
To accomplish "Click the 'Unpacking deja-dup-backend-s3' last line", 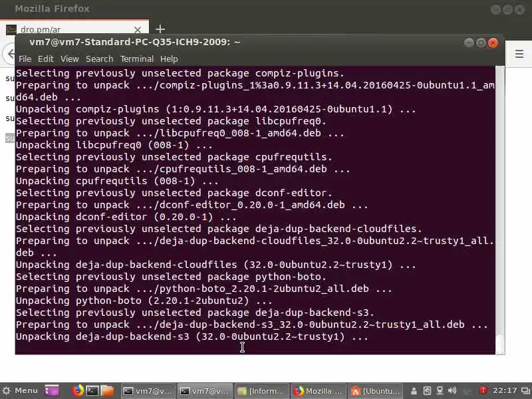I will pos(192,336).
